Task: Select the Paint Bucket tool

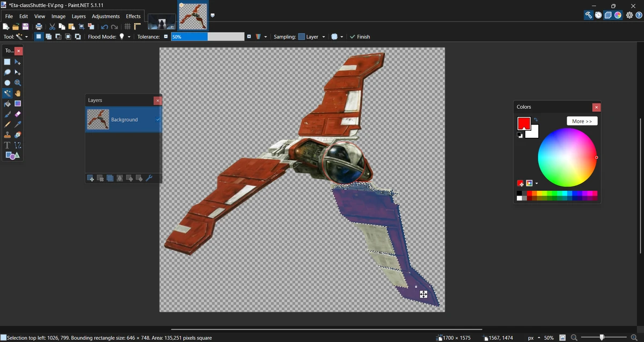Action: (8, 103)
